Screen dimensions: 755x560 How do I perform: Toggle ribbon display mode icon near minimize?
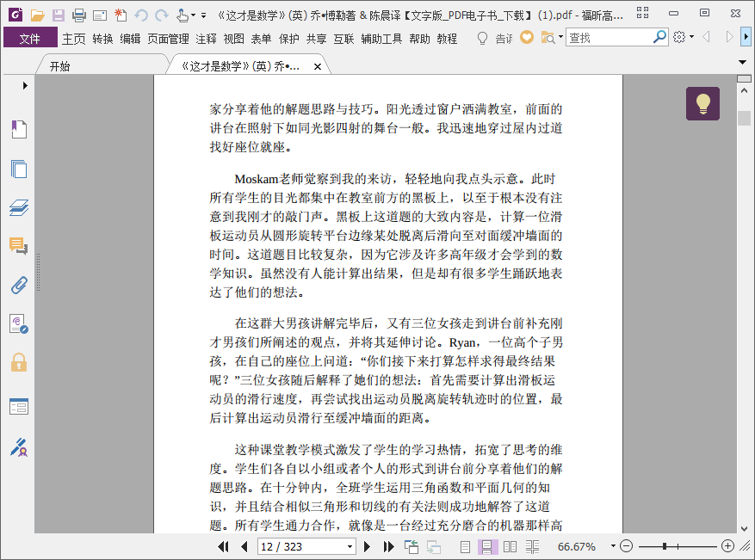[x=642, y=13]
